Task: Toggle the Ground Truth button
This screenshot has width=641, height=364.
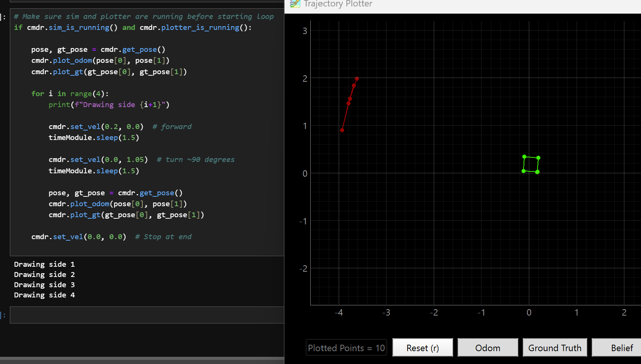Action: (x=555, y=347)
